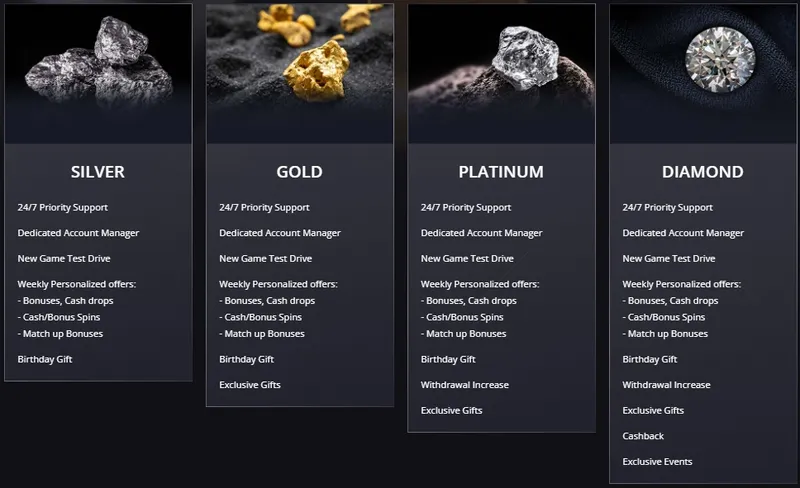Select the SILVER tier heading
This screenshot has width=800, height=488.
[x=98, y=172]
